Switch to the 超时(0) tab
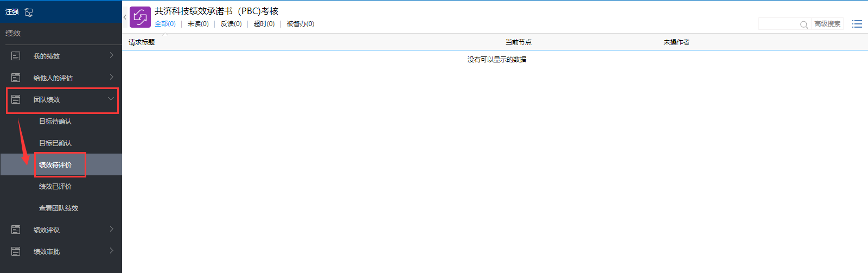 point(264,24)
